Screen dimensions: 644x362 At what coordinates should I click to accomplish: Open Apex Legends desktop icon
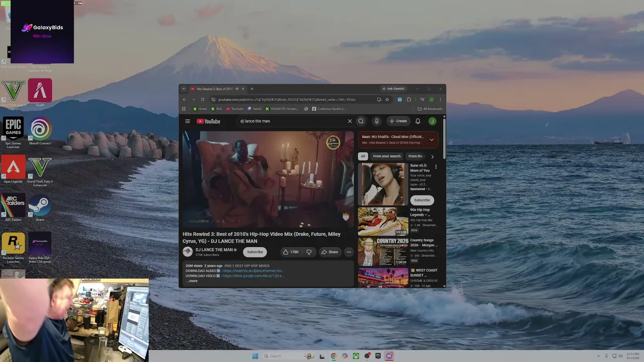click(x=13, y=170)
